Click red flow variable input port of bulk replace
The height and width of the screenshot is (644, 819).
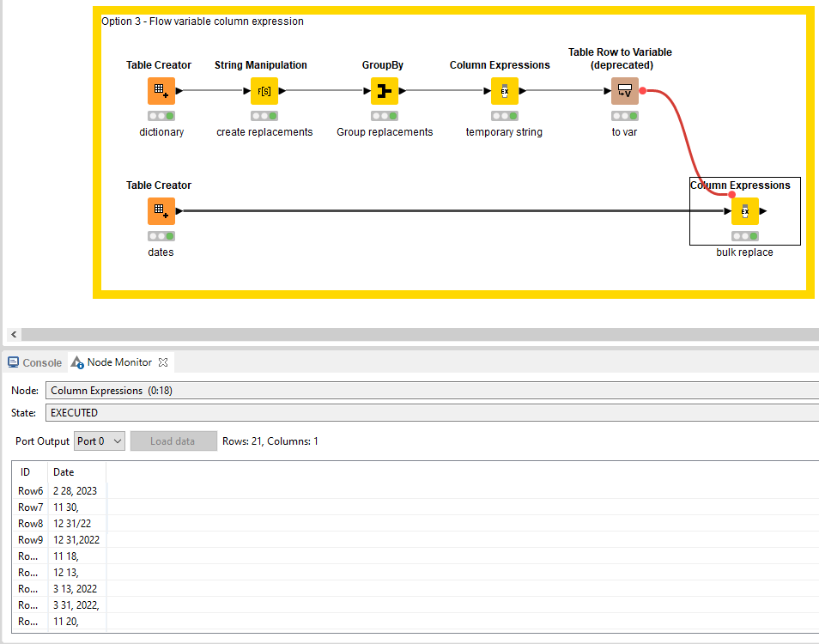click(731, 194)
